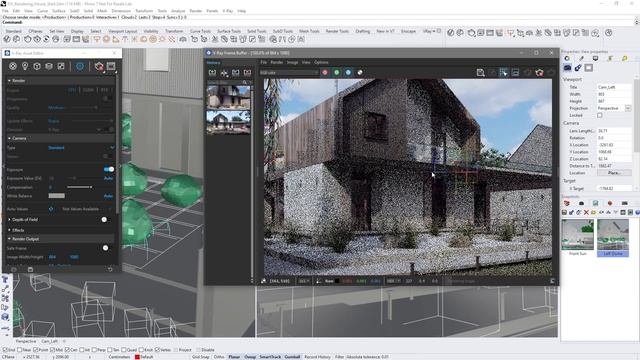Toggle Stereo switch in Camera section
The height and width of the screenshot is (360, 640).
tap(107, 156)
